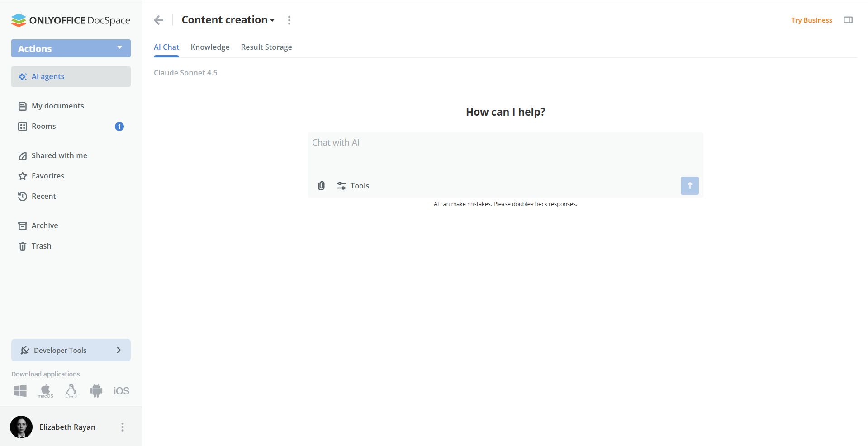Click the send message arrow button
This screenshot has height=446, width=868.
point(689,185)
